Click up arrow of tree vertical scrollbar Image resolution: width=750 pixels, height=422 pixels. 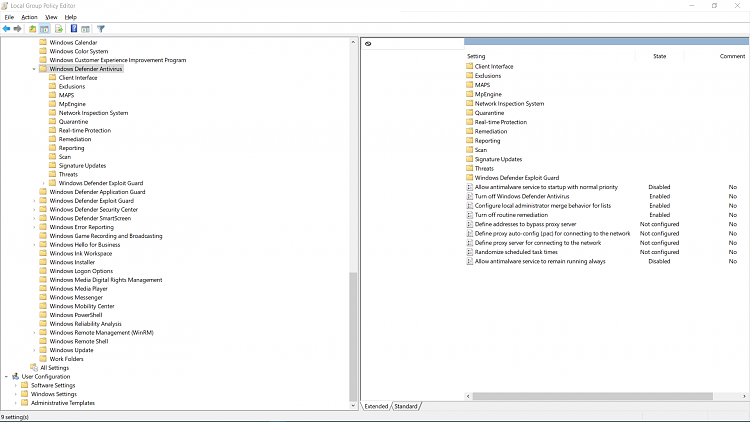tap(353, 42)
